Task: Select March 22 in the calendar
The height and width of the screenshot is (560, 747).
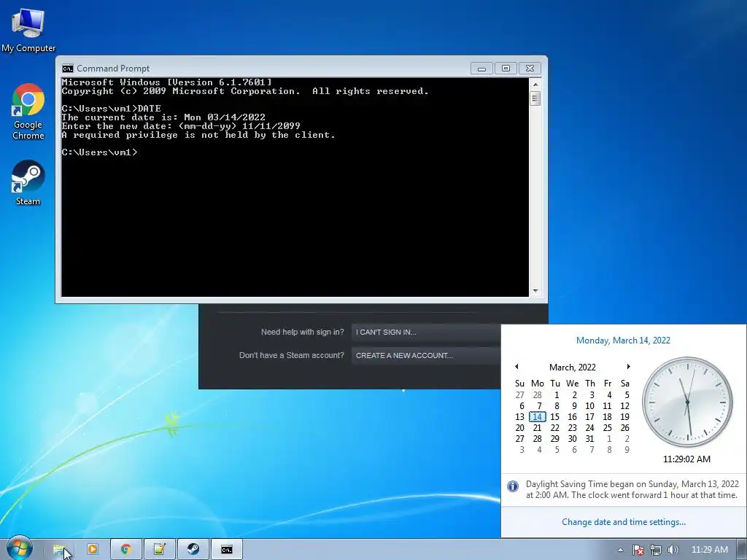Action: click(x=555, y=427)
